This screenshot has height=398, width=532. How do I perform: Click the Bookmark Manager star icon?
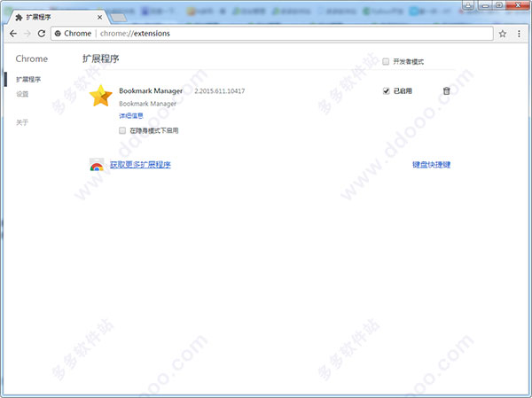pos(100,96)
